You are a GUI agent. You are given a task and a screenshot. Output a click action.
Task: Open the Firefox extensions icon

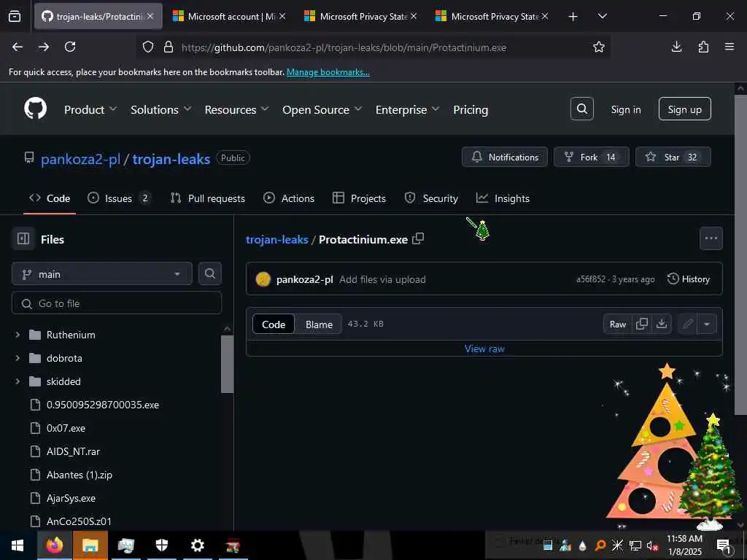click(703, 47)
